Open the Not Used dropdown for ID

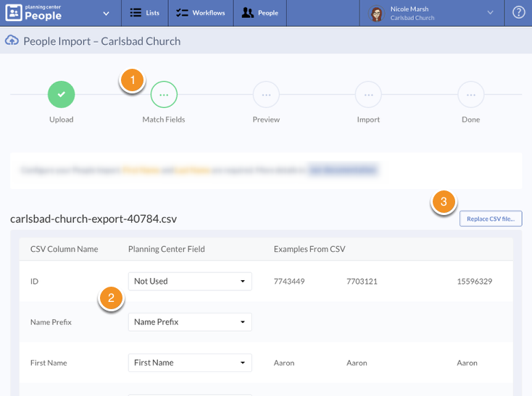[x=190, y=281]
